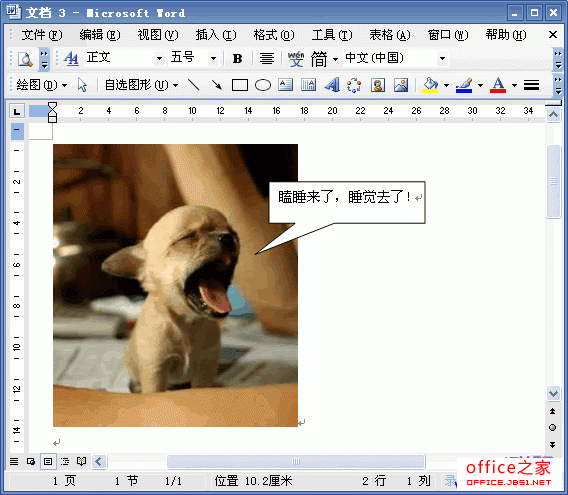Toggle Bold formatting
Image resolution: width=568 pixels, height=495 pixels.
tap(237, 58)
